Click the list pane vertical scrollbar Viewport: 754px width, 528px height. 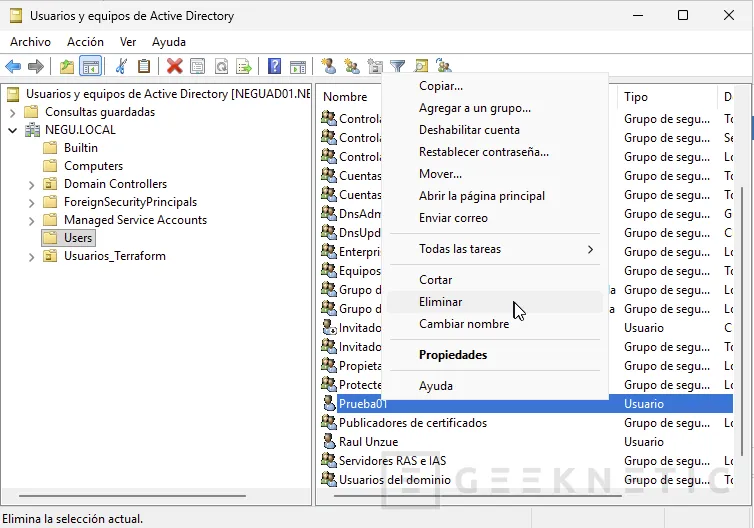742,321
